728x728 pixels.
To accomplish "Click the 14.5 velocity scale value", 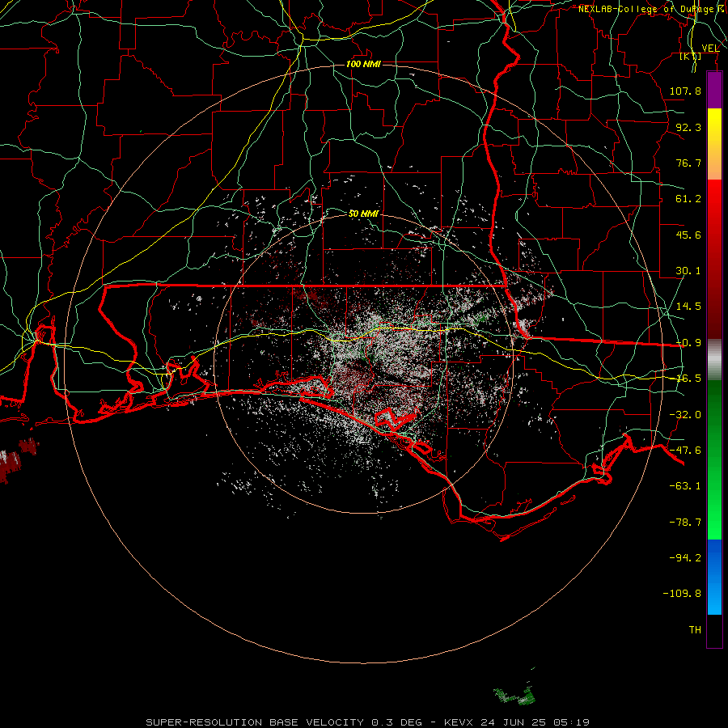I will tap(688, 307).
